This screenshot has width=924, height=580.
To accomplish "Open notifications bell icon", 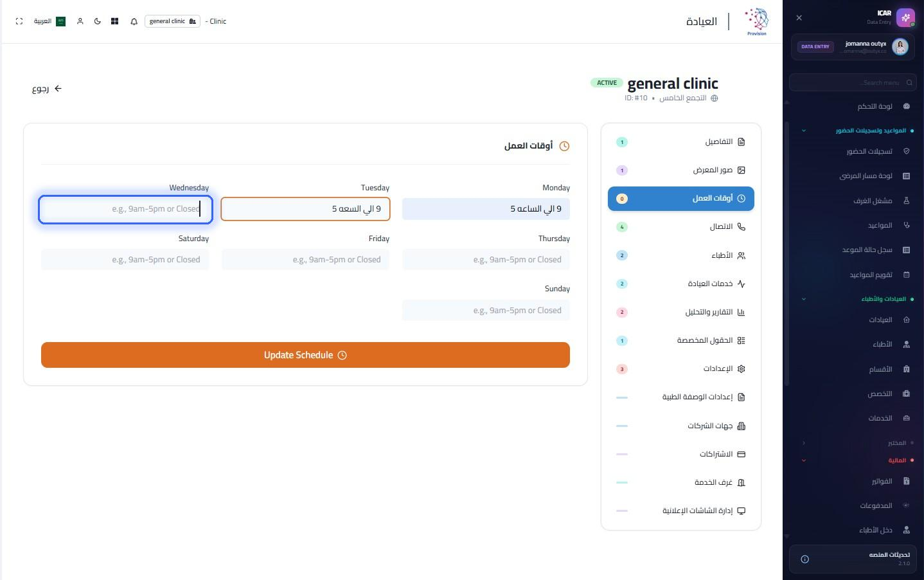I will (134, 21).
